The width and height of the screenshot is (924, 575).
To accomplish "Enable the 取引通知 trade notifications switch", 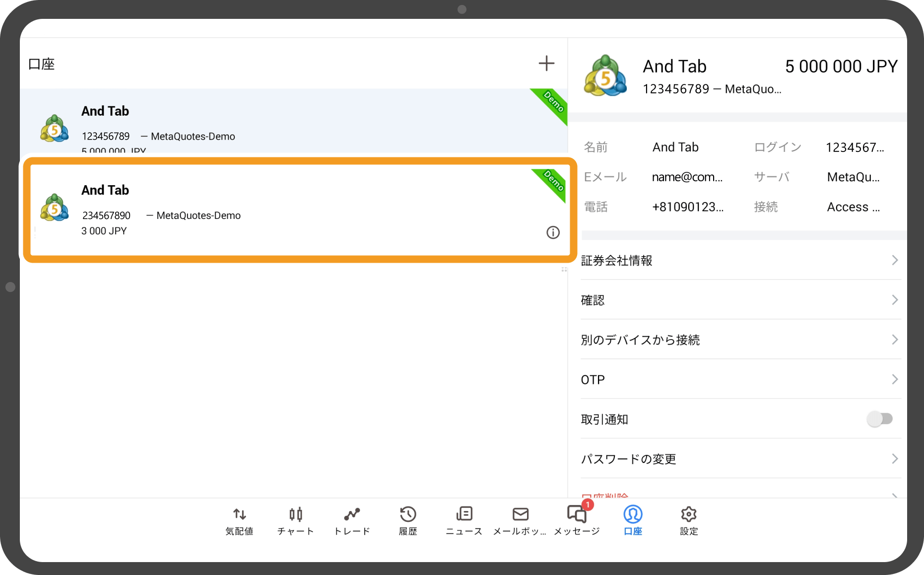I will [x=879, y=419].
